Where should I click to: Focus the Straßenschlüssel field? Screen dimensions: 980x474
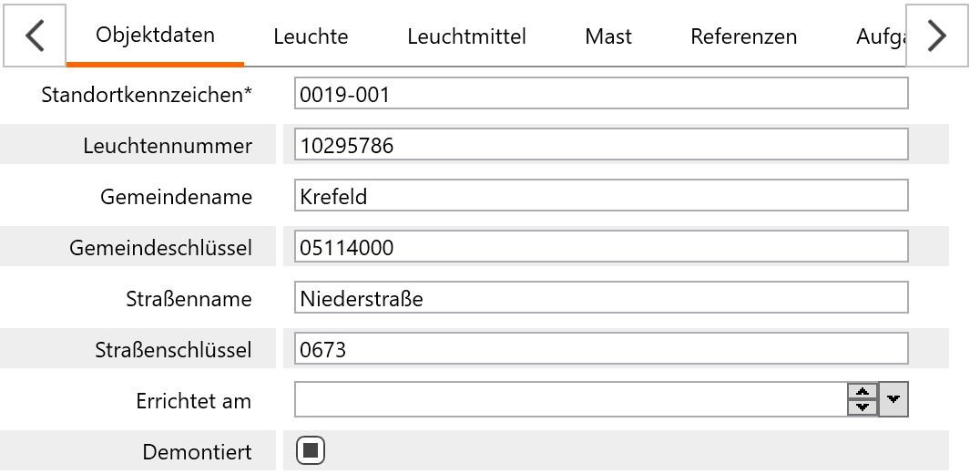point(601,348)
